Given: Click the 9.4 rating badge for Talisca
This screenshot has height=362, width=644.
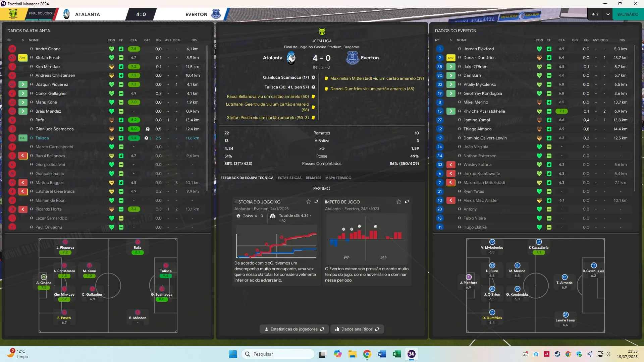Looking at the screenshot, I should click(134, 138).
